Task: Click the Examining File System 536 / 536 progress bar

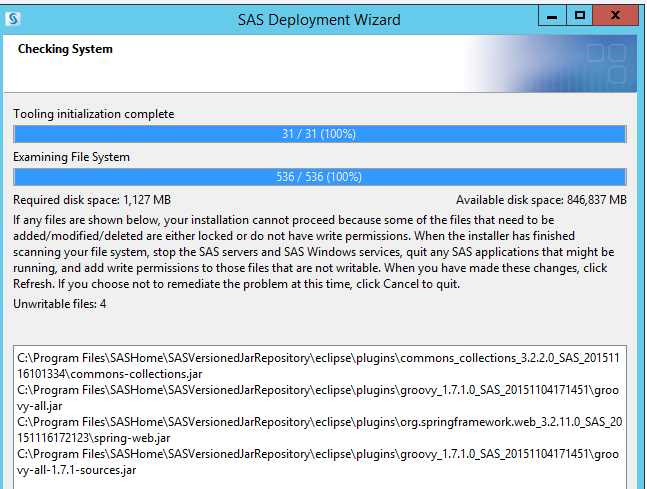Action: [x=319, y=177]
